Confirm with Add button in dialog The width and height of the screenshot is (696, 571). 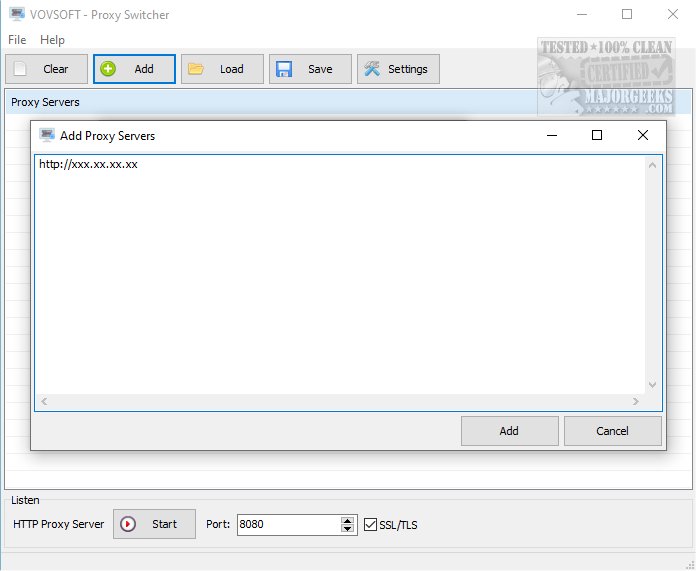click(x=510, y=431)
